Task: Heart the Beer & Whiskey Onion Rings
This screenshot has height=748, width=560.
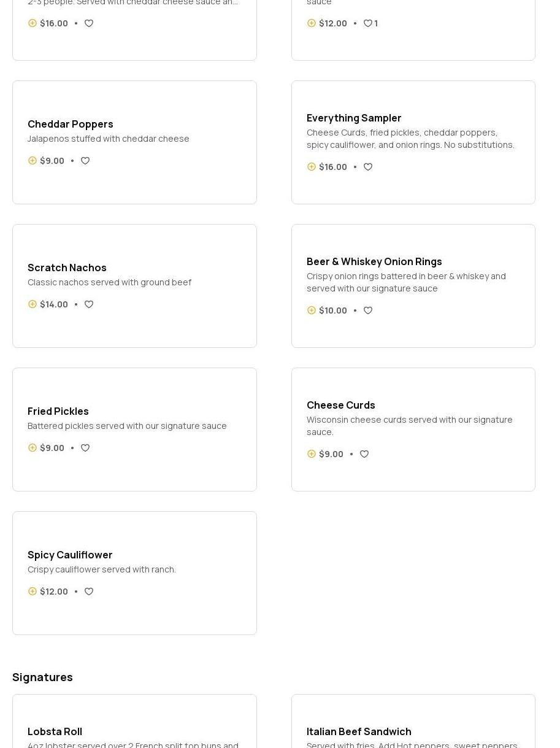Action: point(368,310)
